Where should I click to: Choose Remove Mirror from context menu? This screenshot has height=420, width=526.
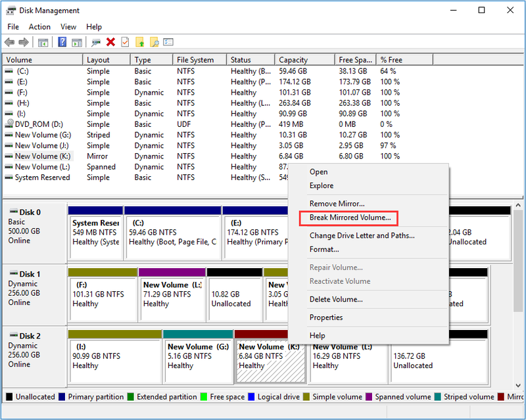pyautogui.click(x=337, y=204)
